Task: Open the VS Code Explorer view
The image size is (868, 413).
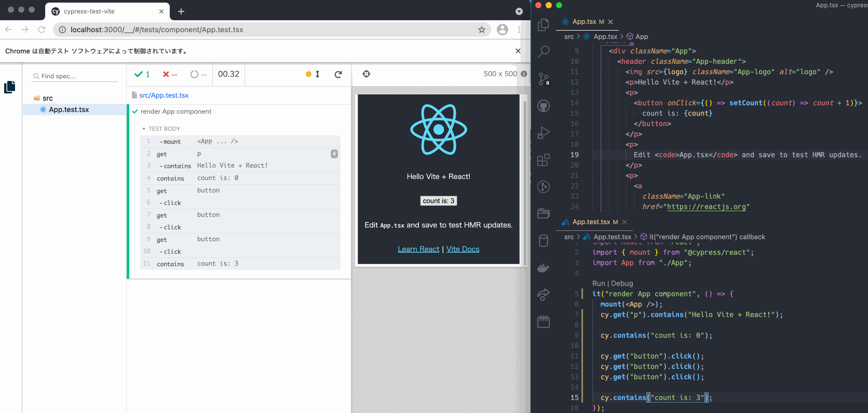Action: tap(544, 25)
